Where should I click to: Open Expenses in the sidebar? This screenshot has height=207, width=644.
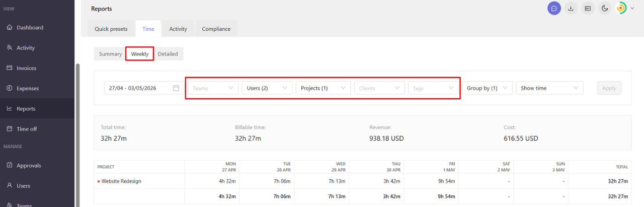(x=28, y=88)
